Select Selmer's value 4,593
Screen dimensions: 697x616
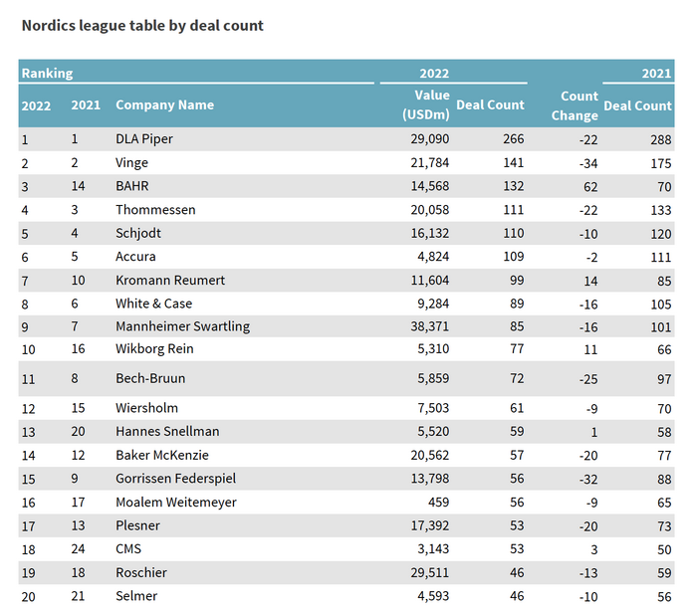[x=433, y=597]
